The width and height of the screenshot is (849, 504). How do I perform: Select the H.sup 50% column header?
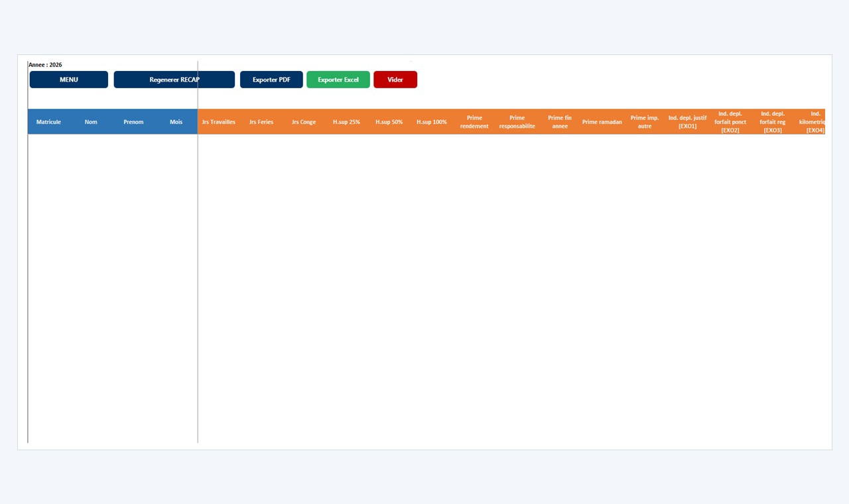389,122
